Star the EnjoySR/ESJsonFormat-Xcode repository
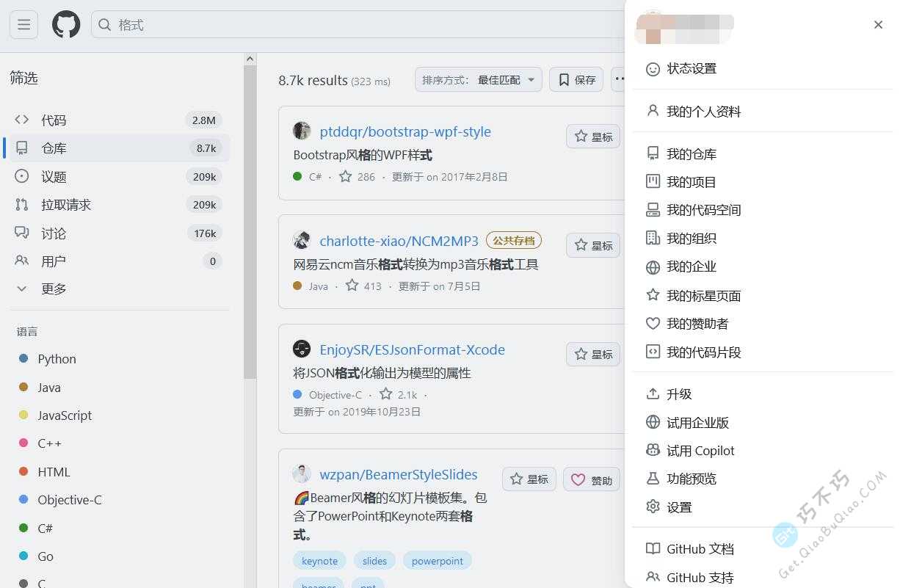 pos(592,353)
